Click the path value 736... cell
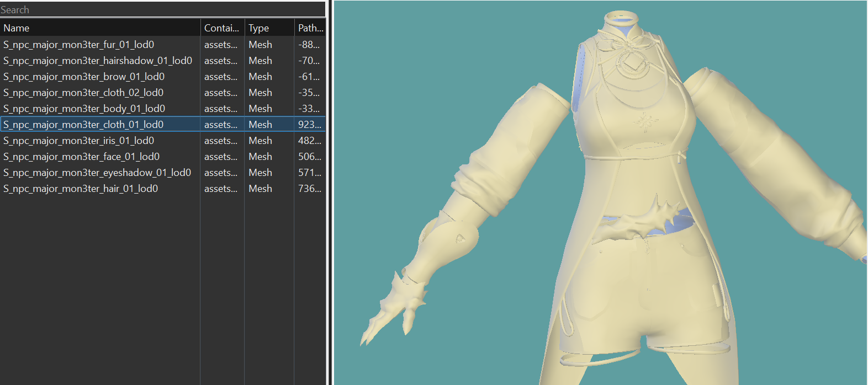The height and width of the screenshot is (385, 868). 310,189
